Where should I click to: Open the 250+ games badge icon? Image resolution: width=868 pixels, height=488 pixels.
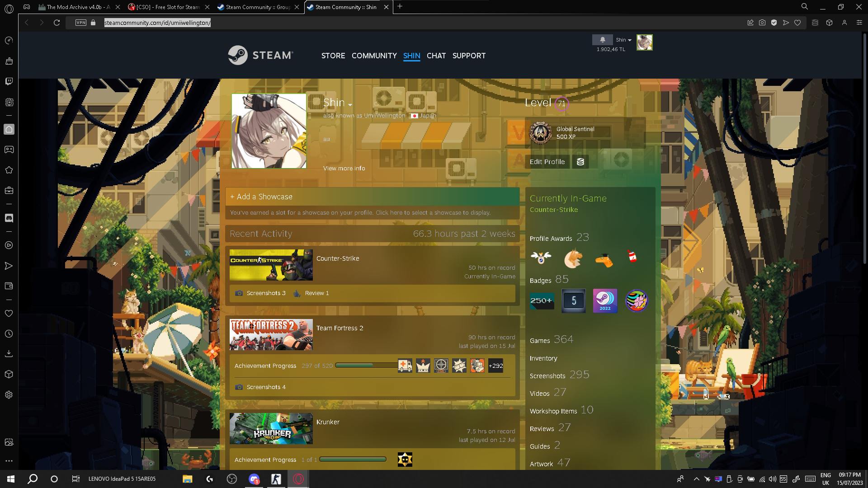tap(542, 301)
